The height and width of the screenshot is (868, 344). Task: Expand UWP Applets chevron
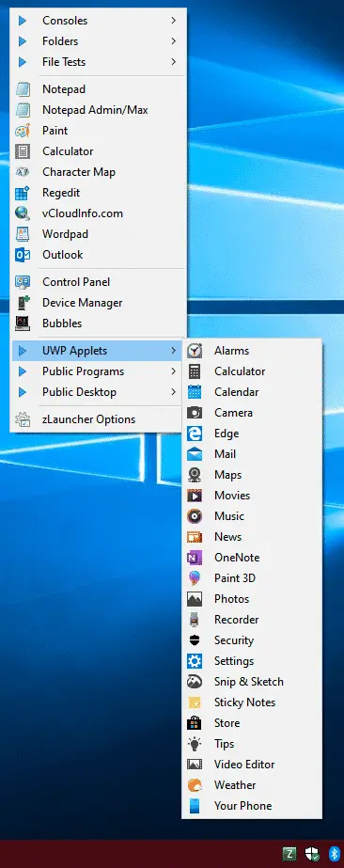pos(173,351)
